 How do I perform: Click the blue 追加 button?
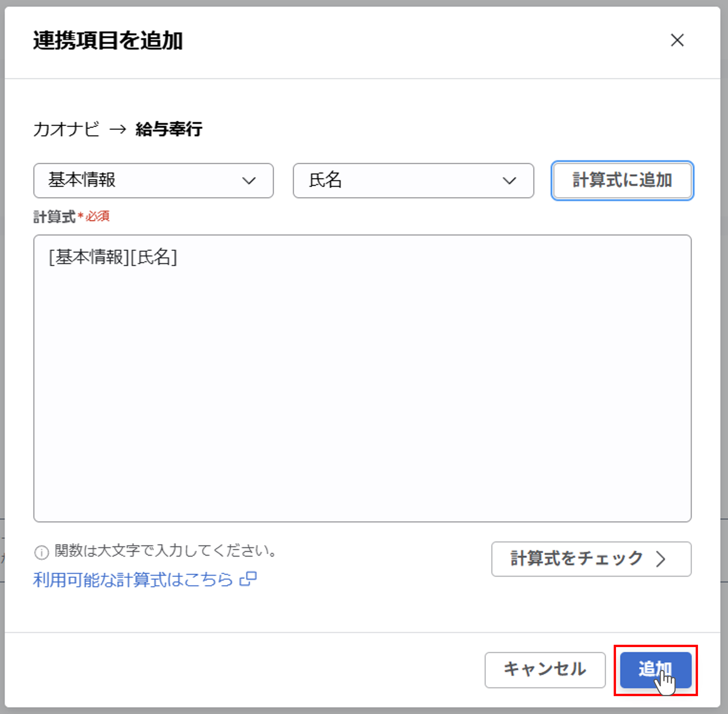click(656, 670)
